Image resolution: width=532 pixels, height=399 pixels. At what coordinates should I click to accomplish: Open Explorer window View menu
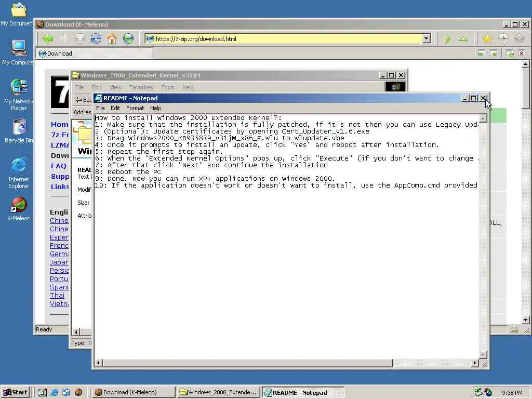pyautogui.click(x=115, y=87)
